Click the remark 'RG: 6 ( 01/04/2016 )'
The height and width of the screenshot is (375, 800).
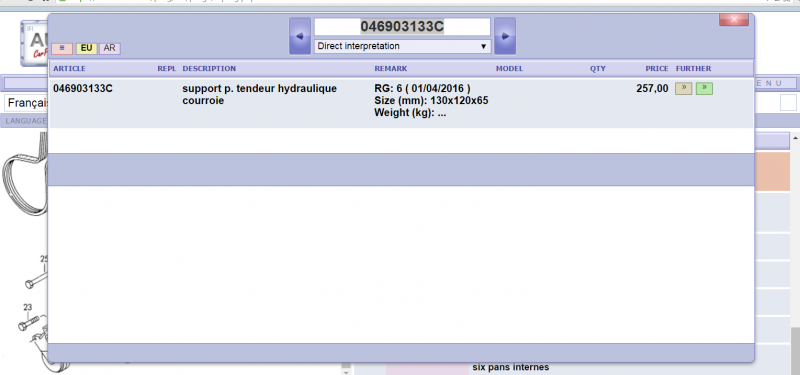[422, 89]
